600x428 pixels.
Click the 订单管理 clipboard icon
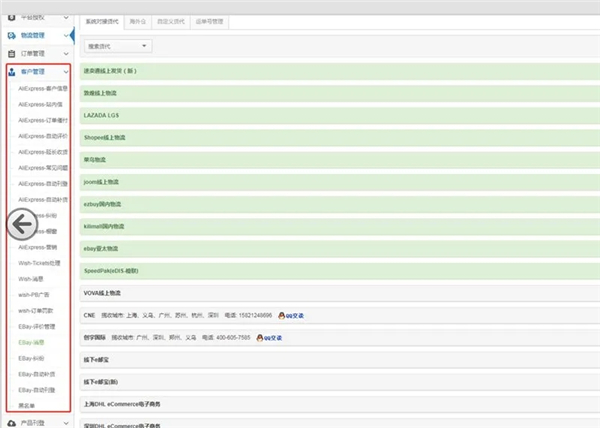click(12, 53)
